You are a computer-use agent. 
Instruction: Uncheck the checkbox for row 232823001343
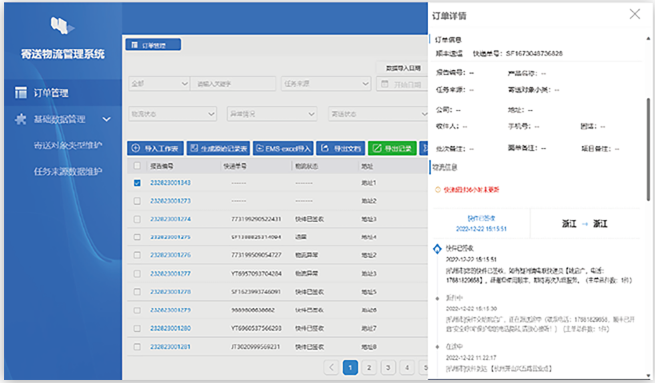(x=137, y=183)
